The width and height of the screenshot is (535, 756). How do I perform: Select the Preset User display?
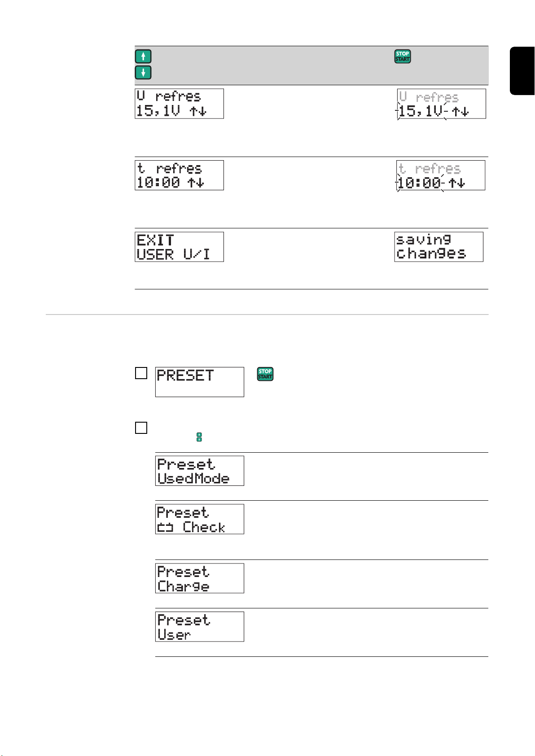[x=200, y=627]
